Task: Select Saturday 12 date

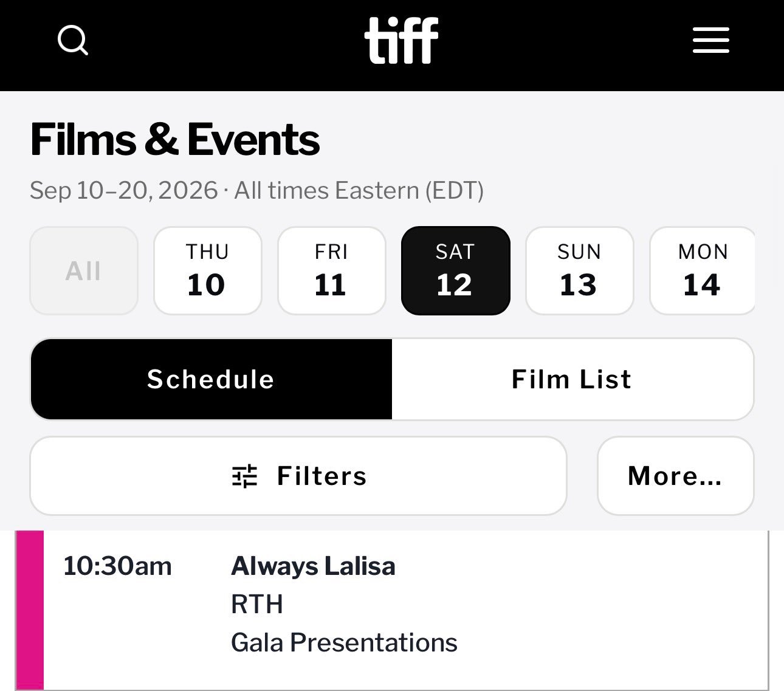Action: pyautogui.click(x=456, y=270)
